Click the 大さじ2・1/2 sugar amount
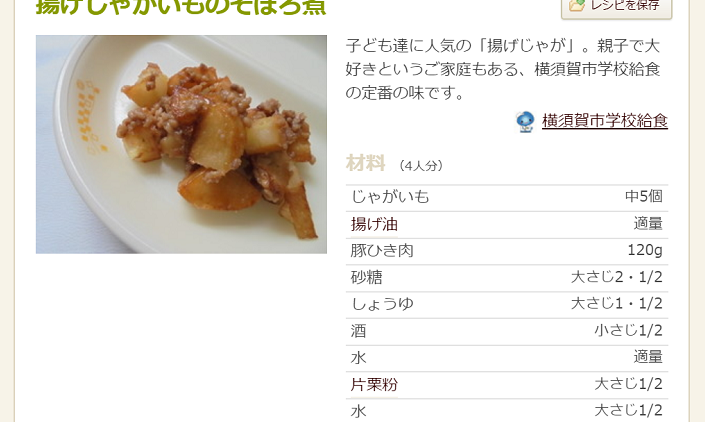This screenshot has width=705, height=422. (616, 277)
